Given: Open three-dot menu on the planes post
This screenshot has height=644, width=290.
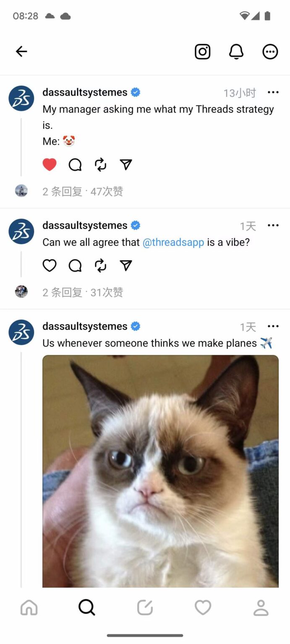Looking at the screenshot, I should 273,326.
